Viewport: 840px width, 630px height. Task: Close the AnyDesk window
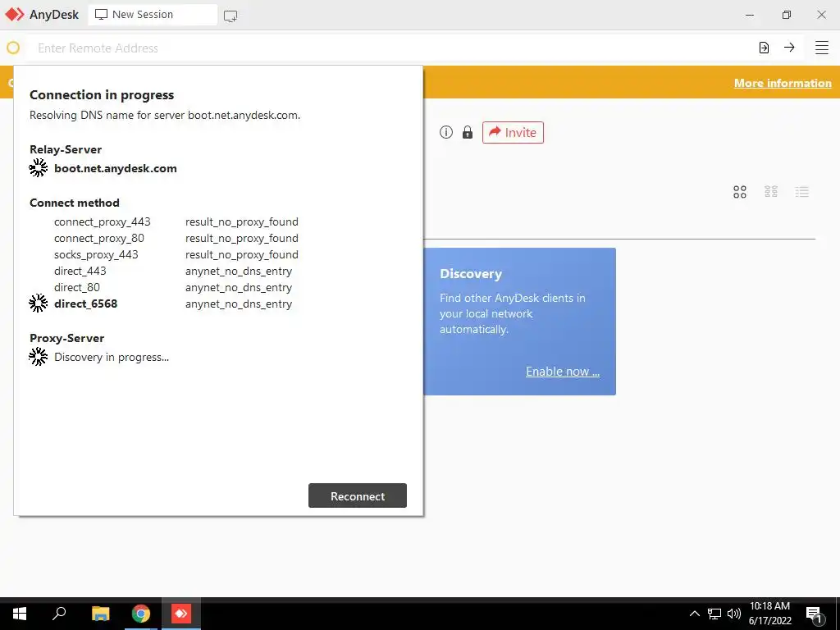point(821,15)
